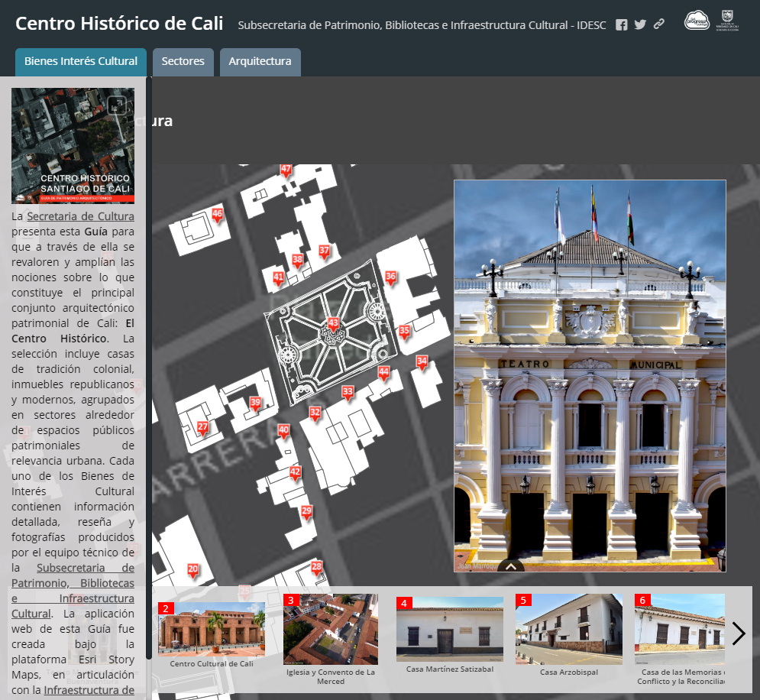Screen dimensions: 760x700
Task: Select map marker 27 on the left
Action: (202, 427)
